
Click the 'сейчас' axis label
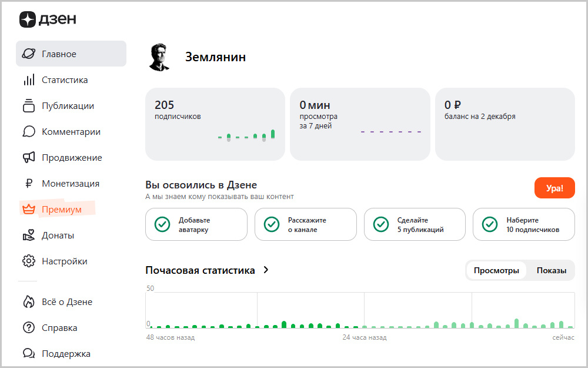click(x=563, y=337)
